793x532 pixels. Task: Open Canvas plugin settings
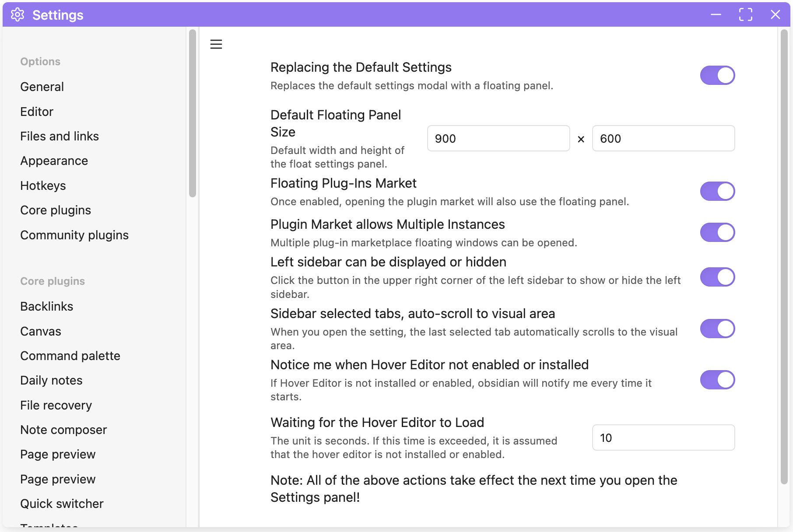[x=40, y=331]
